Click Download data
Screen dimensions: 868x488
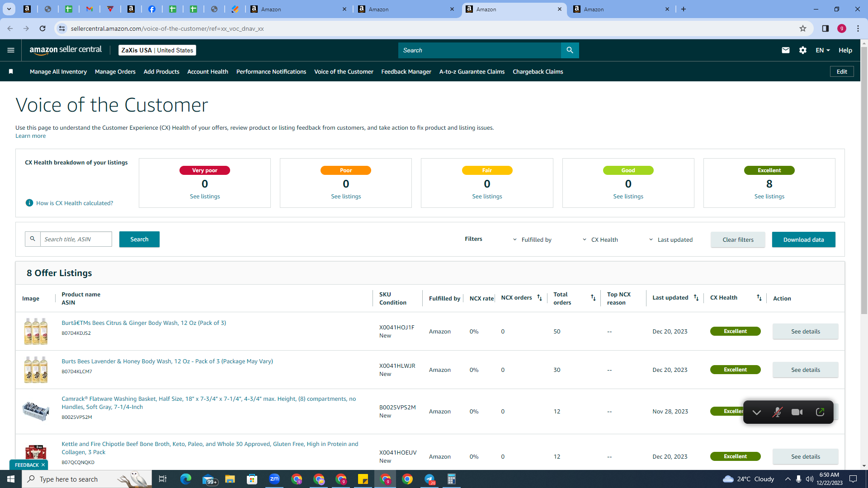click(x=803, y=239)
